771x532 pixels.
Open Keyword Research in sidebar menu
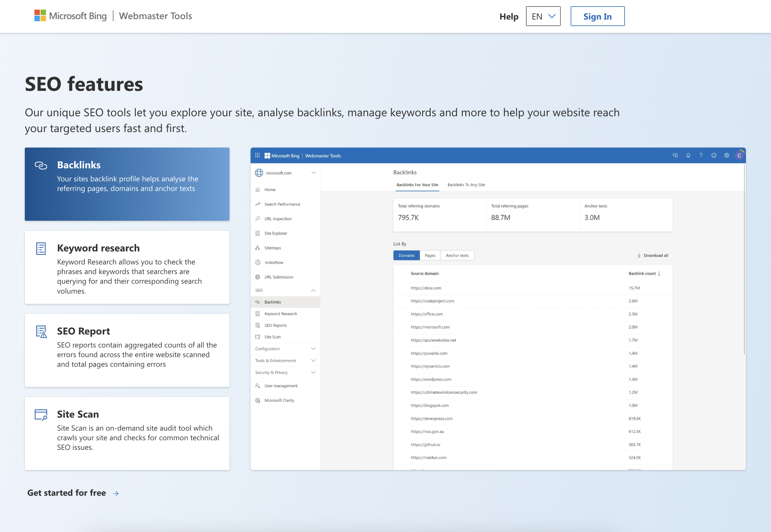click(285, 314)
